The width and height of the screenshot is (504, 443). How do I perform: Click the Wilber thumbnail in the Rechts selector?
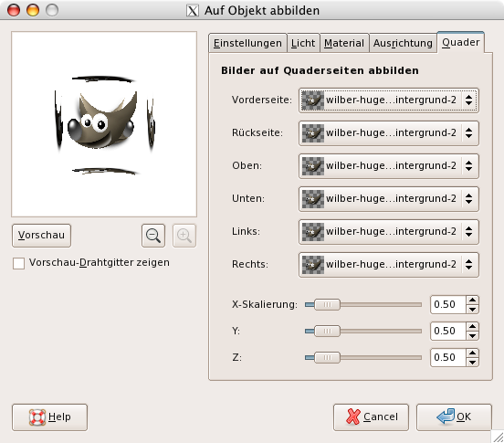(x=313, y=264)
